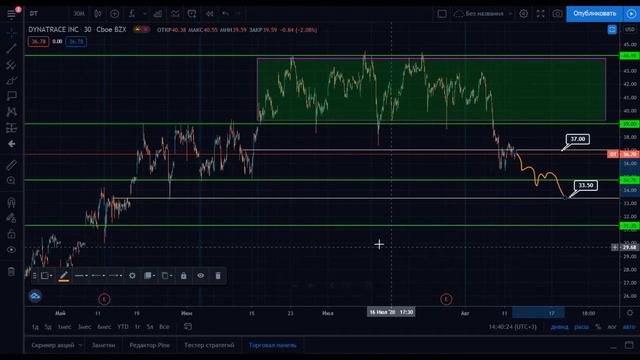This screenshot has width=640, height=360.
Task: Remove drawings with sidebar trash icon
Action: (x=11, y=271)
